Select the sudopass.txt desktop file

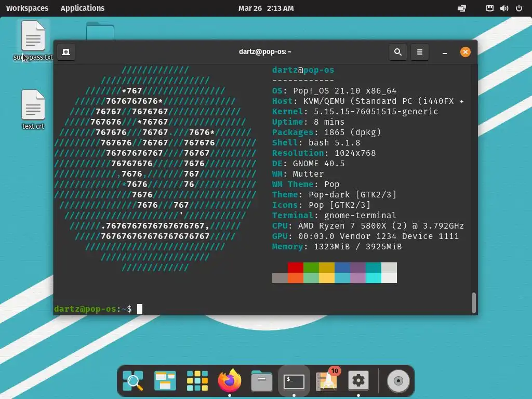pos(33,41)
